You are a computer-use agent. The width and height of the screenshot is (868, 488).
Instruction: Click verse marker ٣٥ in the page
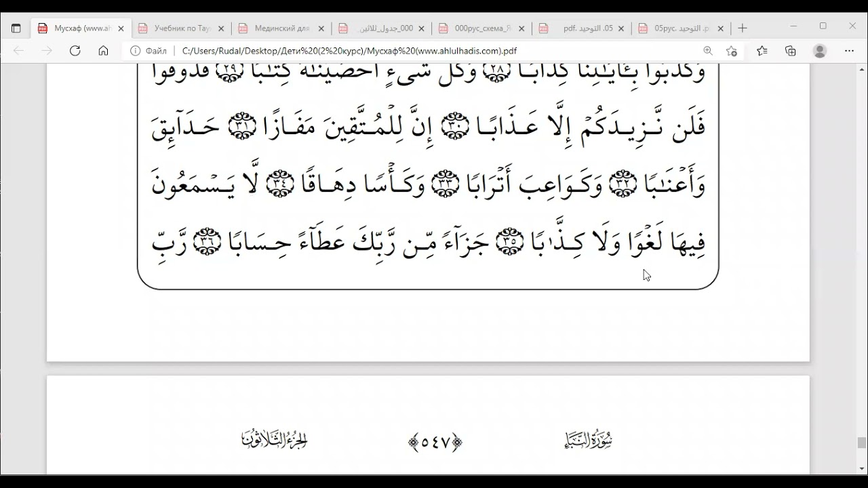click(510, 243)
